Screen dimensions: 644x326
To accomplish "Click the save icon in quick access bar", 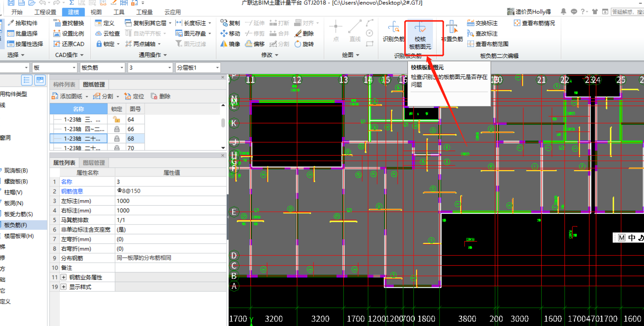I will (x=11, y=3).
